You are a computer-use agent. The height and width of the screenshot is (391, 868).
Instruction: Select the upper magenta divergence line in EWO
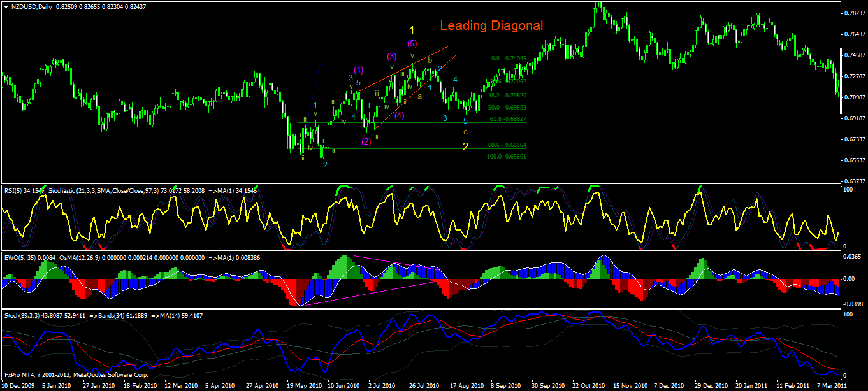pyautogui.click(x=396, y=264)
